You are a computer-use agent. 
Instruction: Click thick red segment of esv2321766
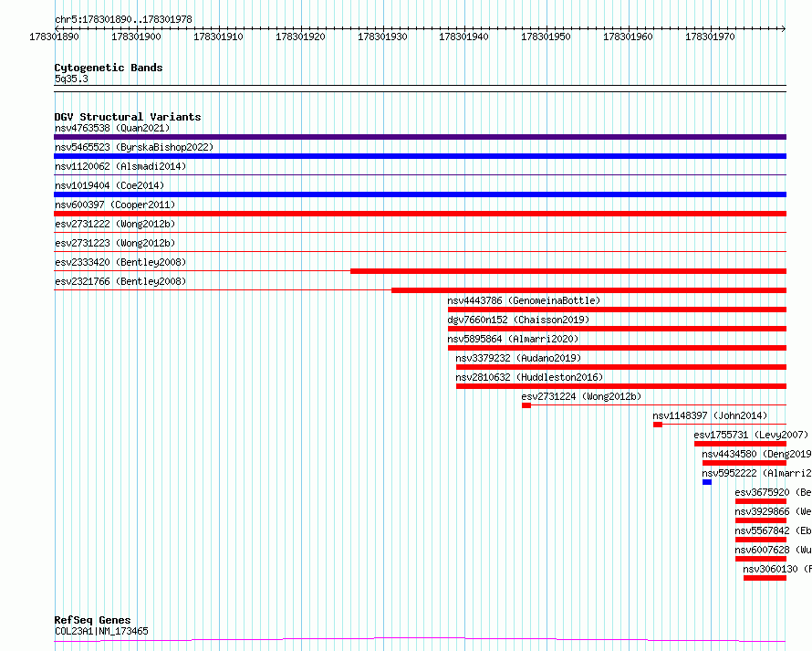[588, 290]
